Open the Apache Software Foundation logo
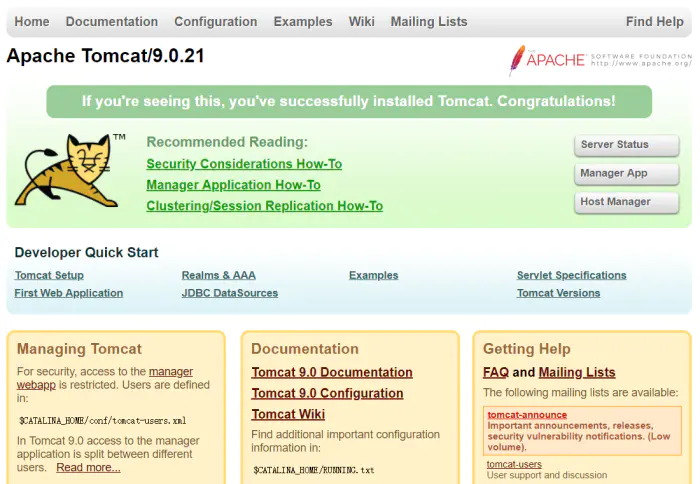The image size is (700, 484). (600, 60)
